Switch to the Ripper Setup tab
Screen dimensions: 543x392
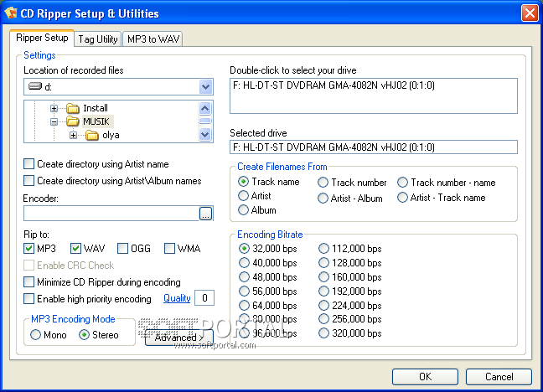tap(42, 38)
